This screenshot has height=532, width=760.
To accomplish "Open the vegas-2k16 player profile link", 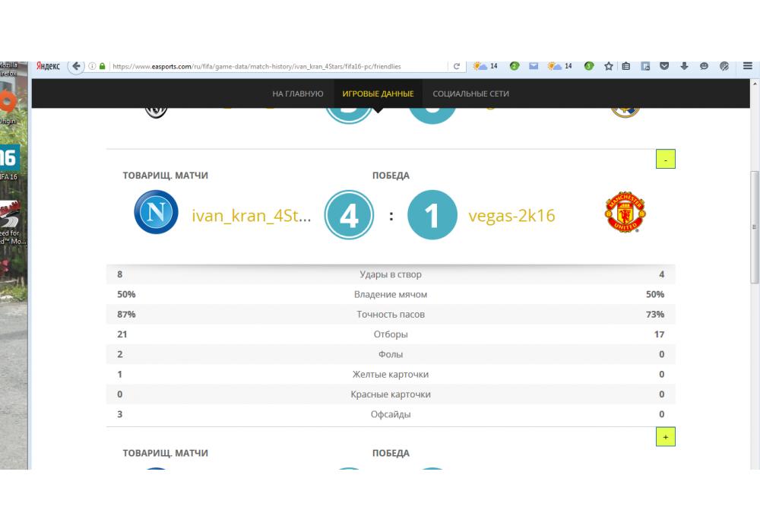I will click(x=511, y=216).
